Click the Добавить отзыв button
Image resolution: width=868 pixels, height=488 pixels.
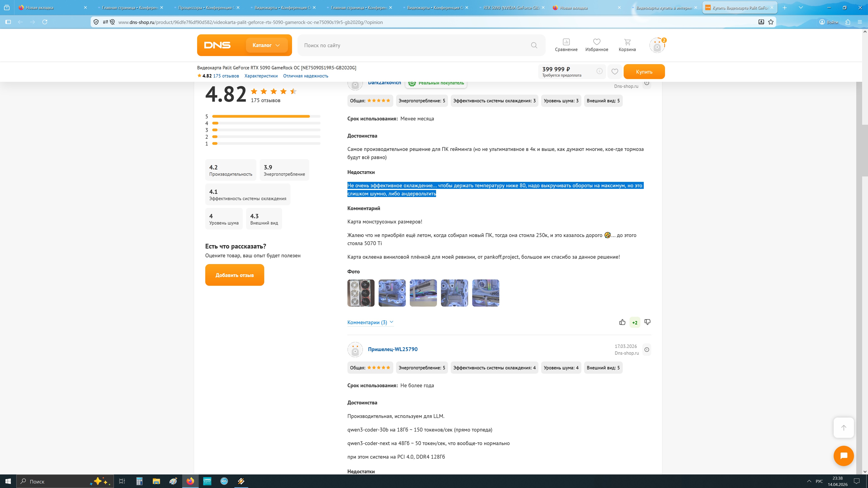click(x=235, y=275)
